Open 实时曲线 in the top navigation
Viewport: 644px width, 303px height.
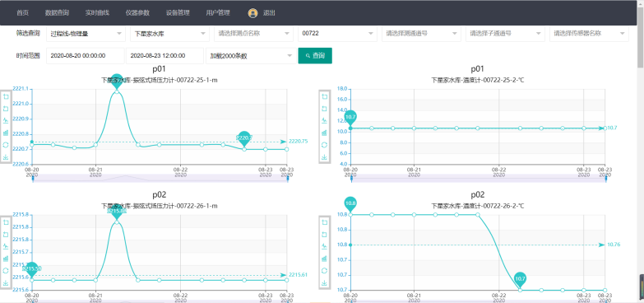(97, 12)
